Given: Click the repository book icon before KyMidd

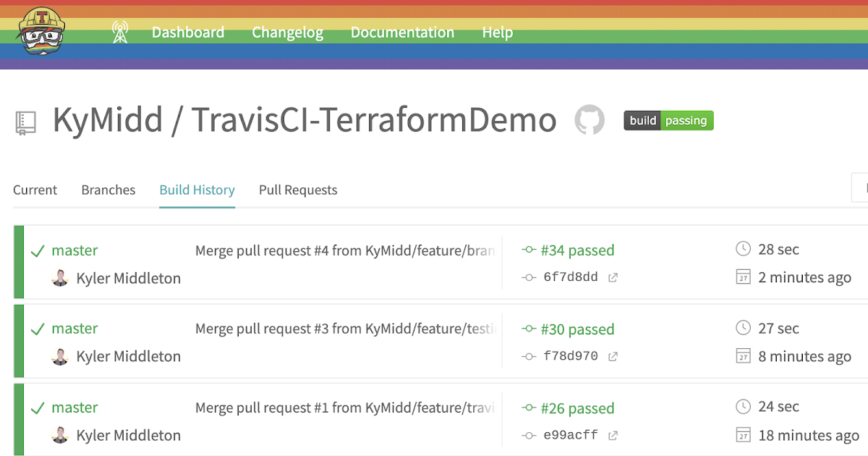Looking at the screenshot, I should (25, 120).
